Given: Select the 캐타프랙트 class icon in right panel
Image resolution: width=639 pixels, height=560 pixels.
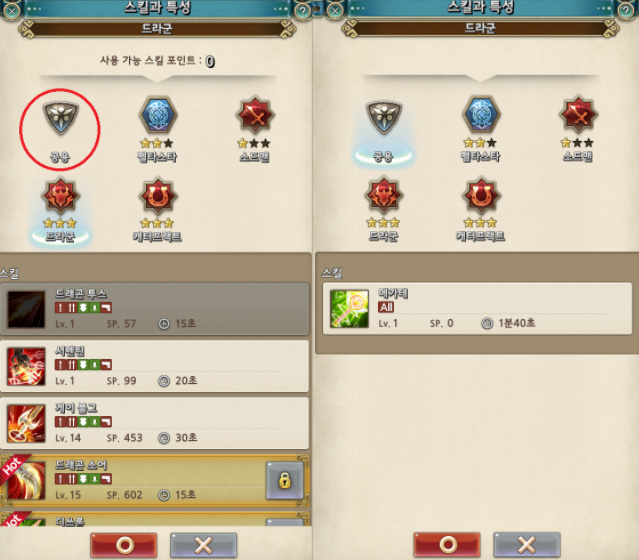Looking at the screenshot, I should click(x=481, y=196).
